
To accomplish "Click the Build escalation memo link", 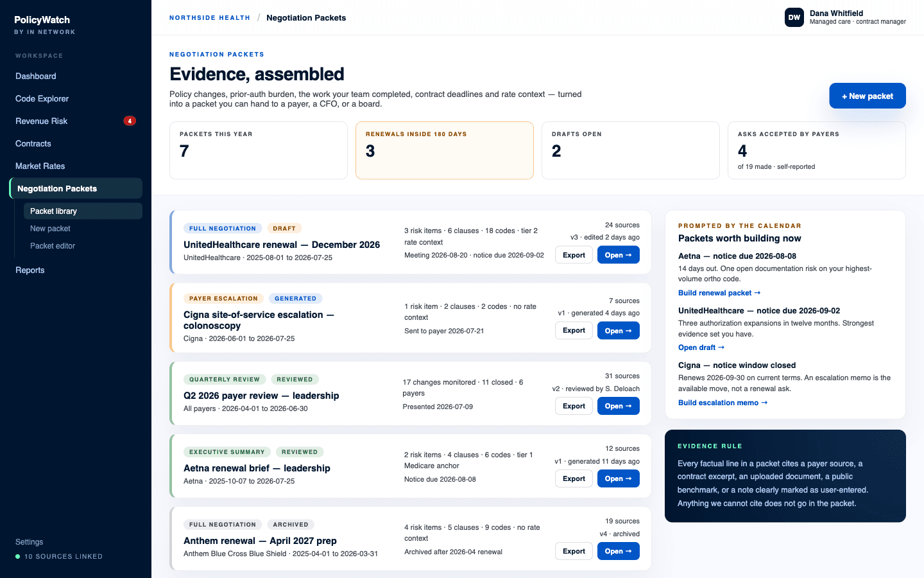I will pyautogui.click(x=723, y=403).
